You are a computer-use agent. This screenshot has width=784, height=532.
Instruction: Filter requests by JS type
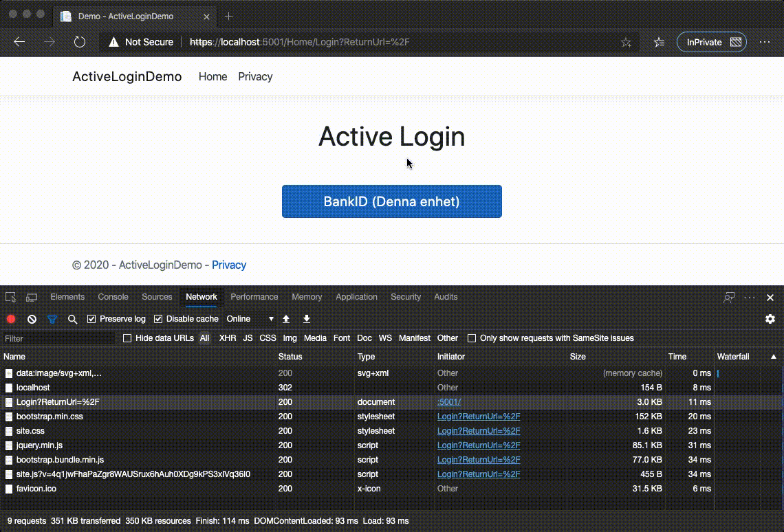[x=248, y=338]
